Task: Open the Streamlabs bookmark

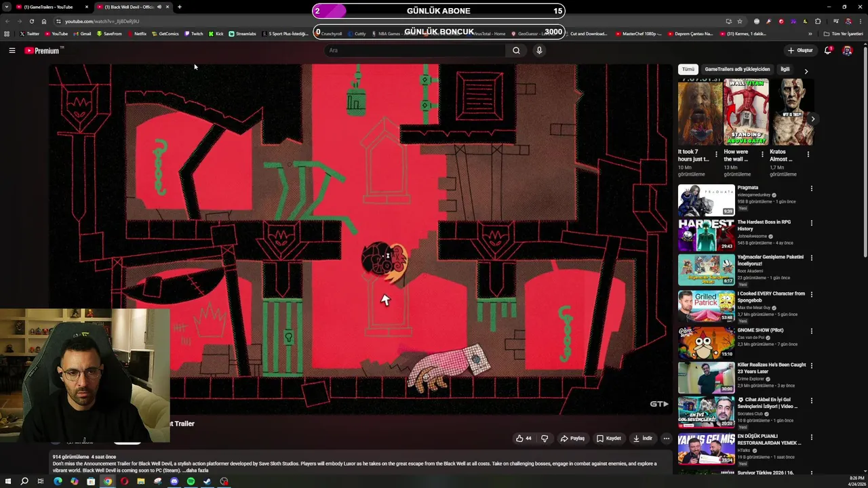Action: tap(242, 33)
